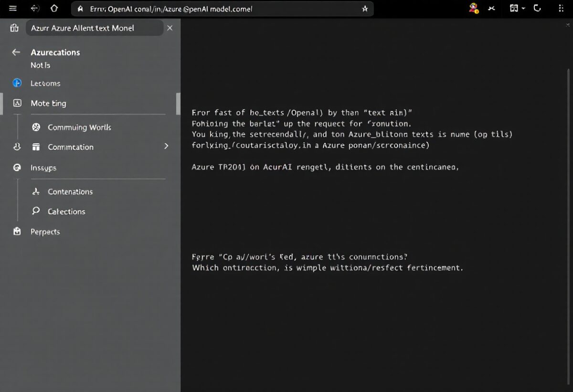Click the Mote ting icon

tap(17, 103)
